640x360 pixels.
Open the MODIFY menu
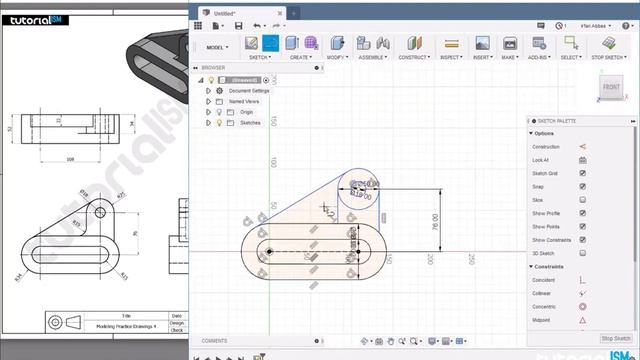338,58
